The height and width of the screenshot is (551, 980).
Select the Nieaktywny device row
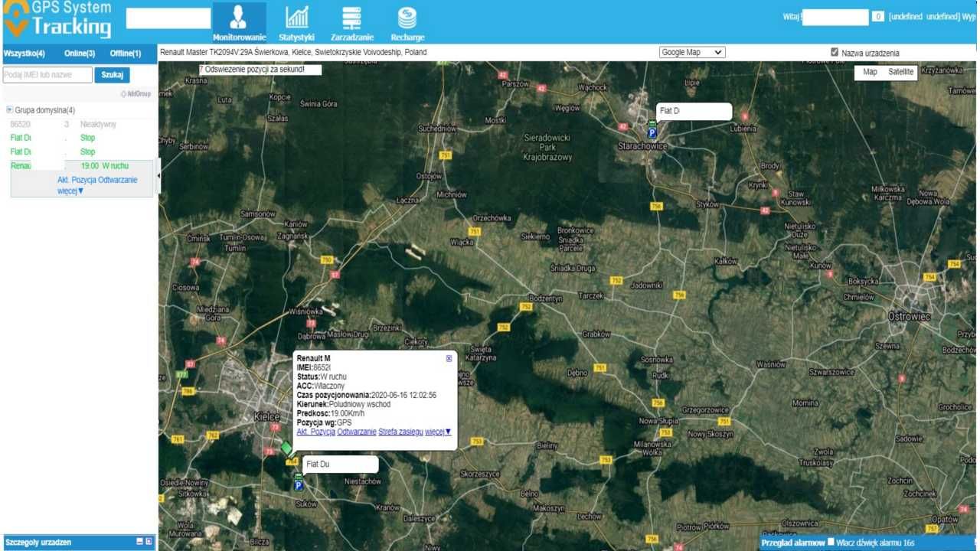(80, 124)
